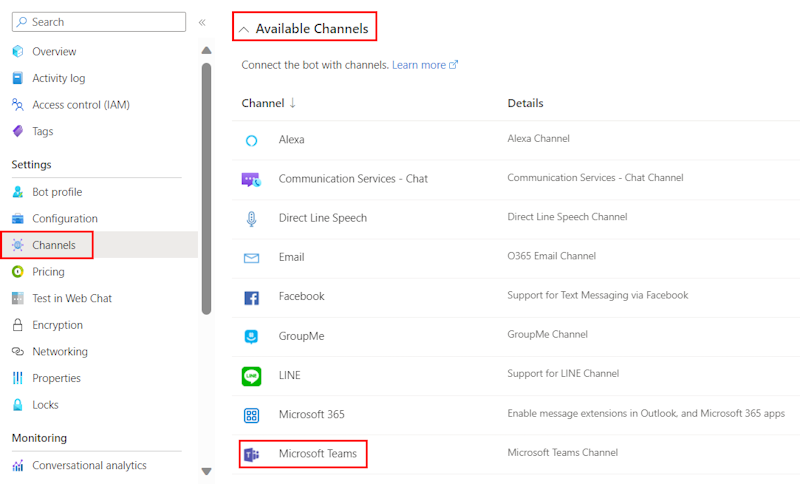Click 'Direct Line Speech Channel' details text

pyautogui.click(x=567, y=216)
